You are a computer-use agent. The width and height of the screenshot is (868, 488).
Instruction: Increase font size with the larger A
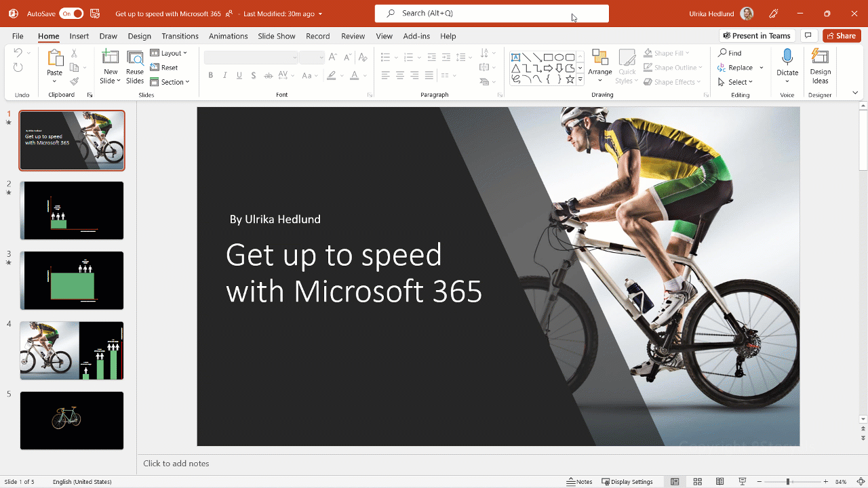pos(332,58)
